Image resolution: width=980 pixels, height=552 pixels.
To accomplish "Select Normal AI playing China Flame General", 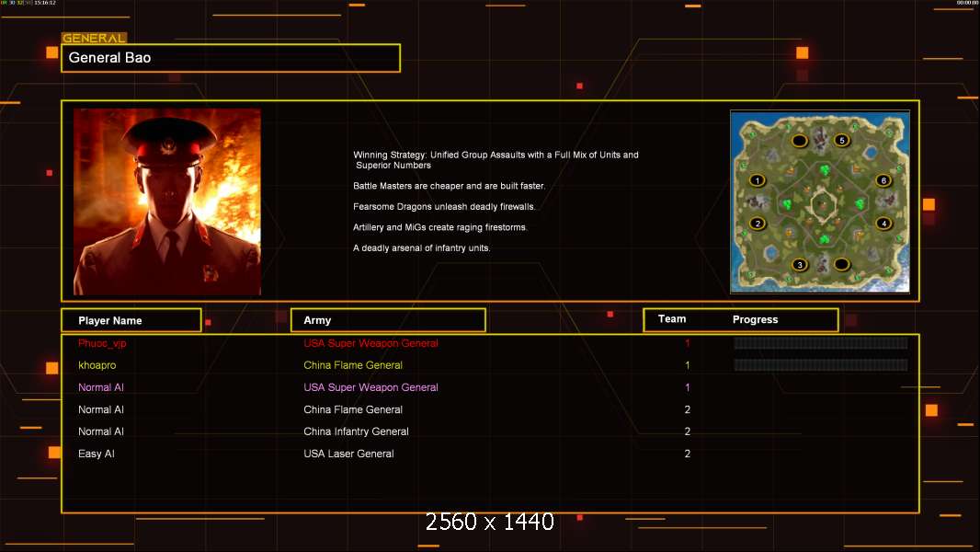I will (x=100, y=409).
